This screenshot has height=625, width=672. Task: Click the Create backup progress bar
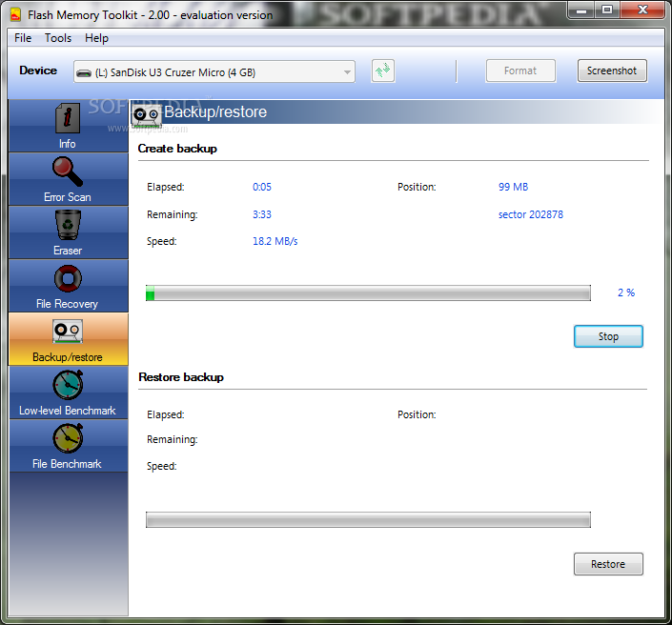tap(368, 293)
